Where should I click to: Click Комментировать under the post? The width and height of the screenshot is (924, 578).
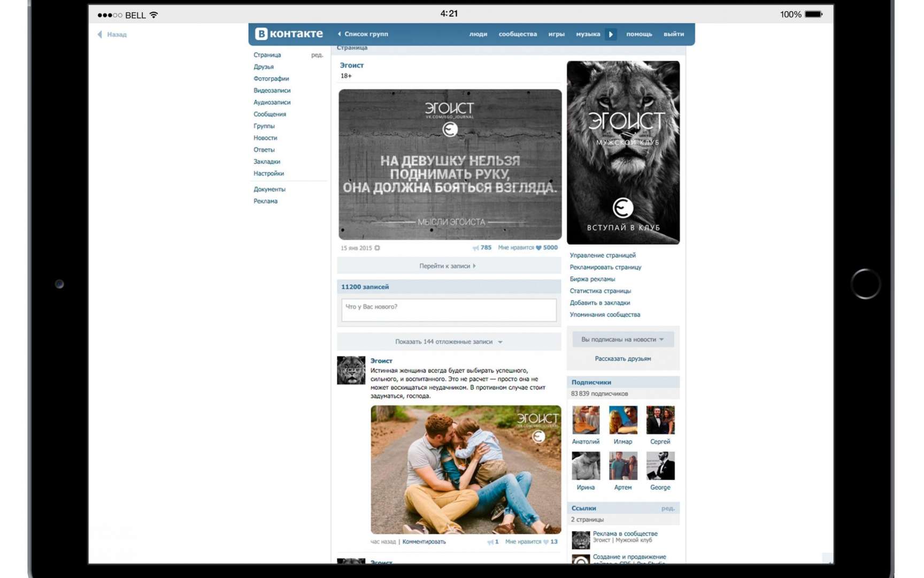(424, 542)
